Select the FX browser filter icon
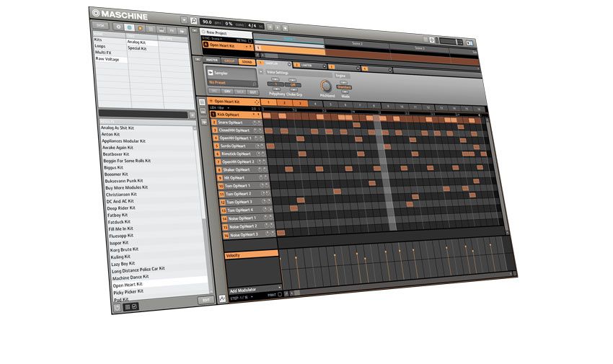This screenshot has height=364, width=613. [x=171, y=30]
